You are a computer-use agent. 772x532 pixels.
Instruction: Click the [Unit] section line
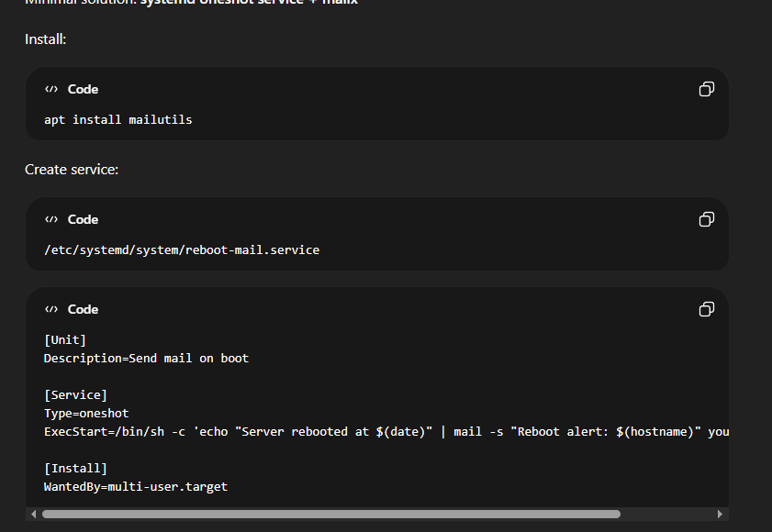click(x=65, y=339)
